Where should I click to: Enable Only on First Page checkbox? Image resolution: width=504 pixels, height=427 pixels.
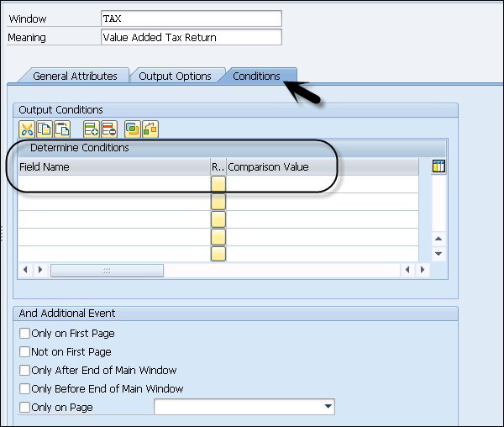click(x=24, y=334)
